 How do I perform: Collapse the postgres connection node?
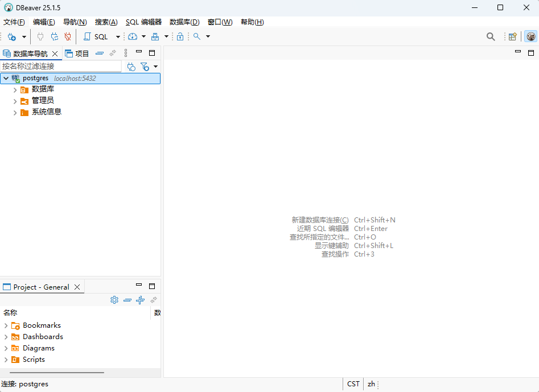point(6,79)
